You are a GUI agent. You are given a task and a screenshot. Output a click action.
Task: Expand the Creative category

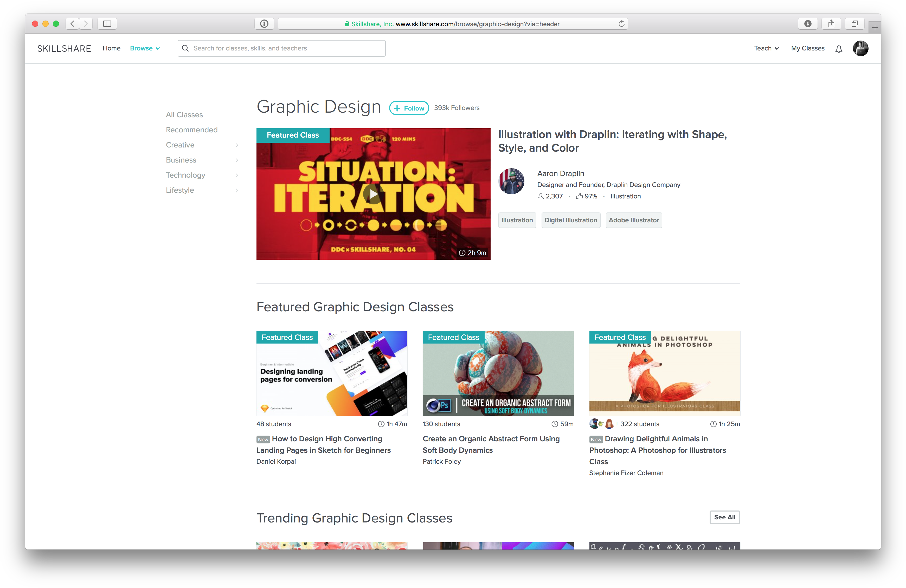click(202, 145)
